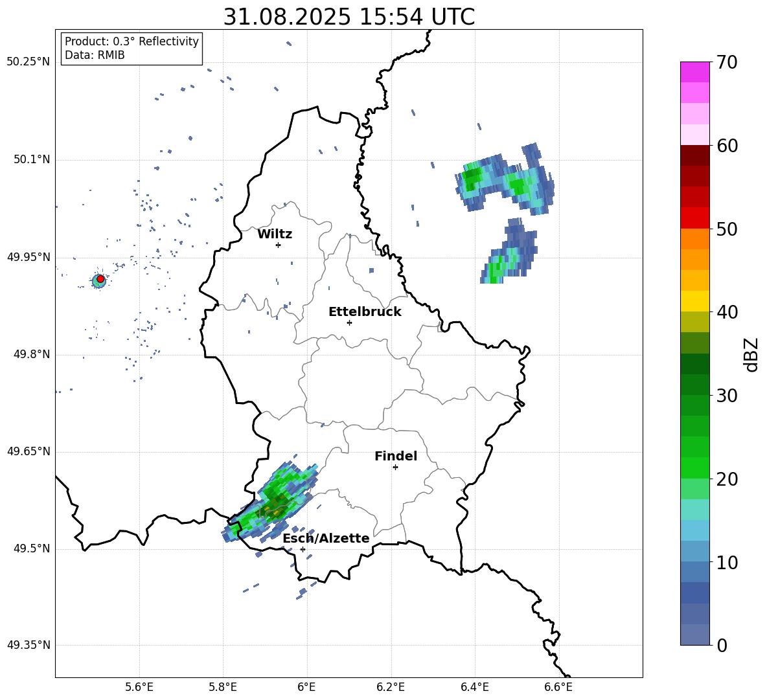Click the 50.25°N latitude label
The width and height of the screenshot is (767, 700).
[29, 62]
